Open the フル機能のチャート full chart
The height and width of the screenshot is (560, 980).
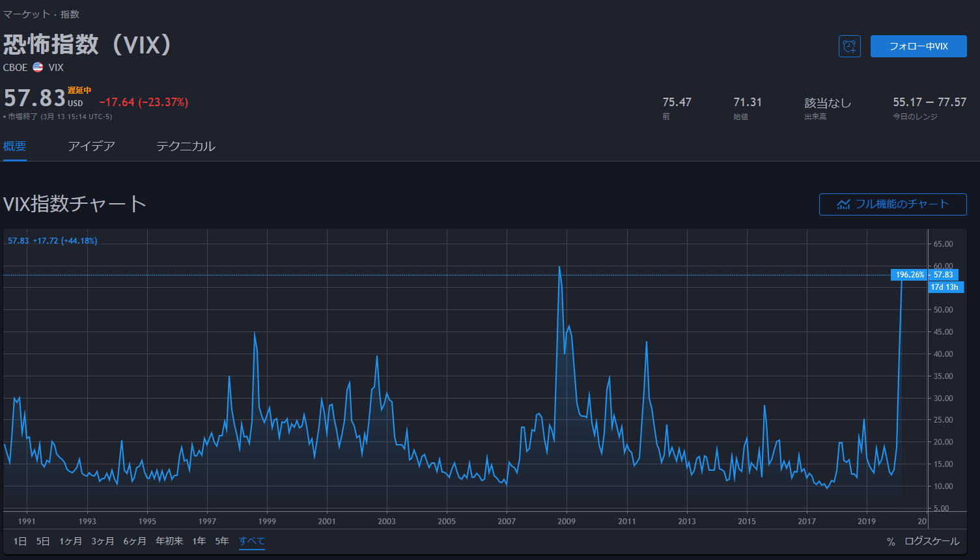892,204
